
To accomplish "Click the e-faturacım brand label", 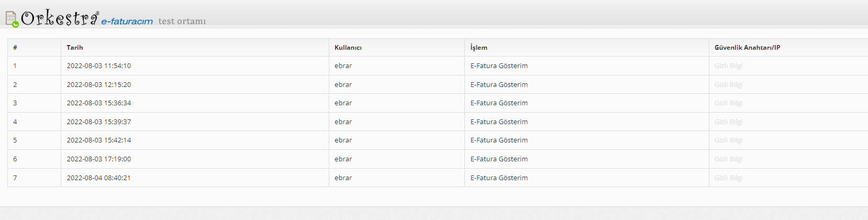I will (127, 21).
